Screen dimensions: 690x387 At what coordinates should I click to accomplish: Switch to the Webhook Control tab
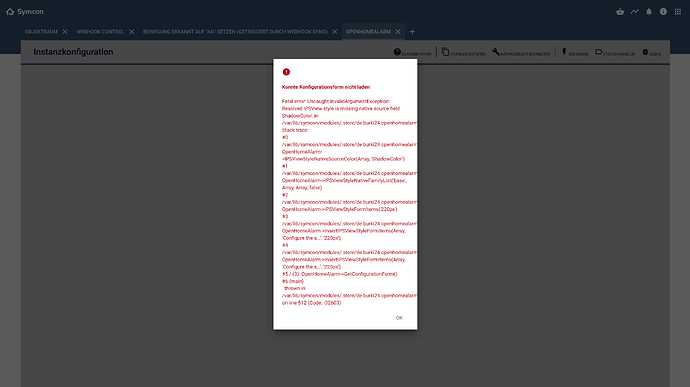pos(100,32)
